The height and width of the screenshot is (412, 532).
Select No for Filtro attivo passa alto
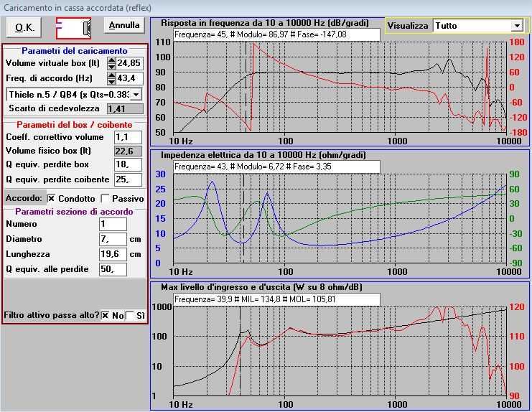(x=105, y=315)
